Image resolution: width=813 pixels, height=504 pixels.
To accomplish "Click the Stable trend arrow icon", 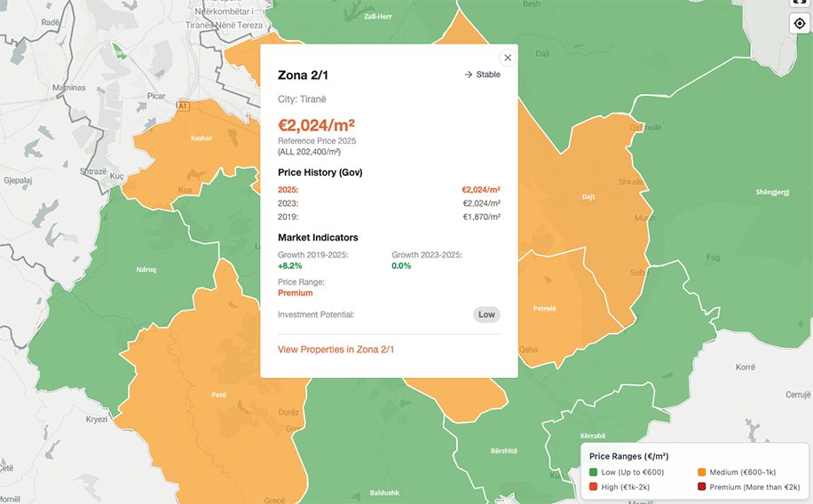I will (469, 75).
